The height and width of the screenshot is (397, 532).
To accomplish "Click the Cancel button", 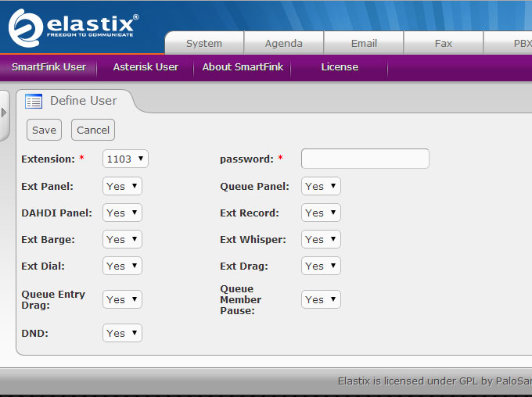I will tap(93, 130).
